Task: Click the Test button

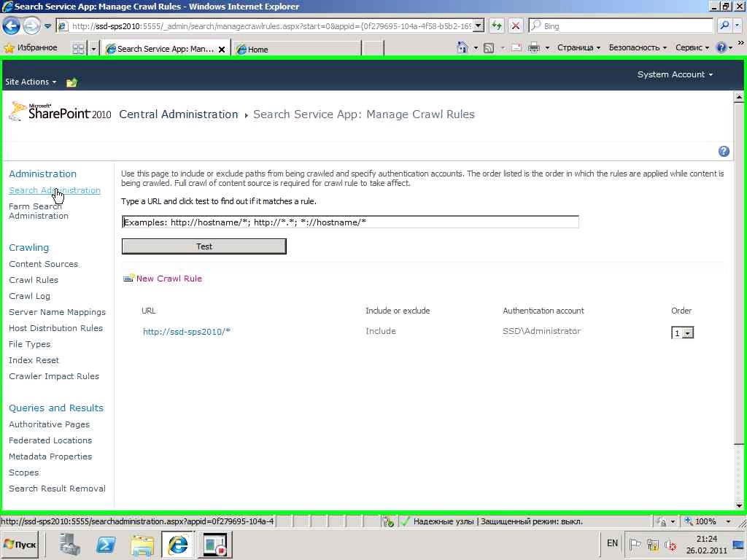Action: tap(204, 246)
